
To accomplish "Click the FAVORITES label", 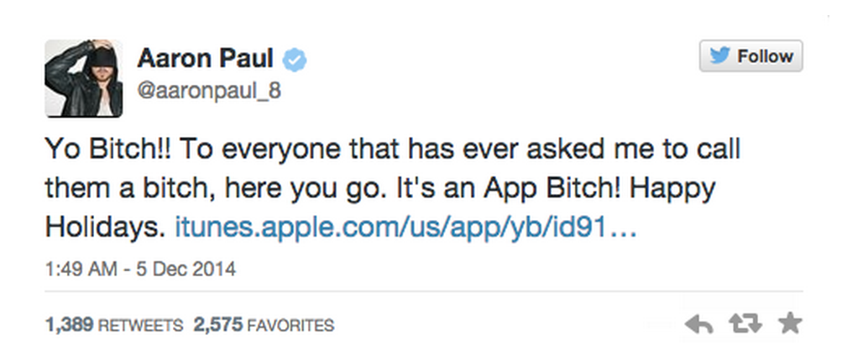I will (290, 326).
